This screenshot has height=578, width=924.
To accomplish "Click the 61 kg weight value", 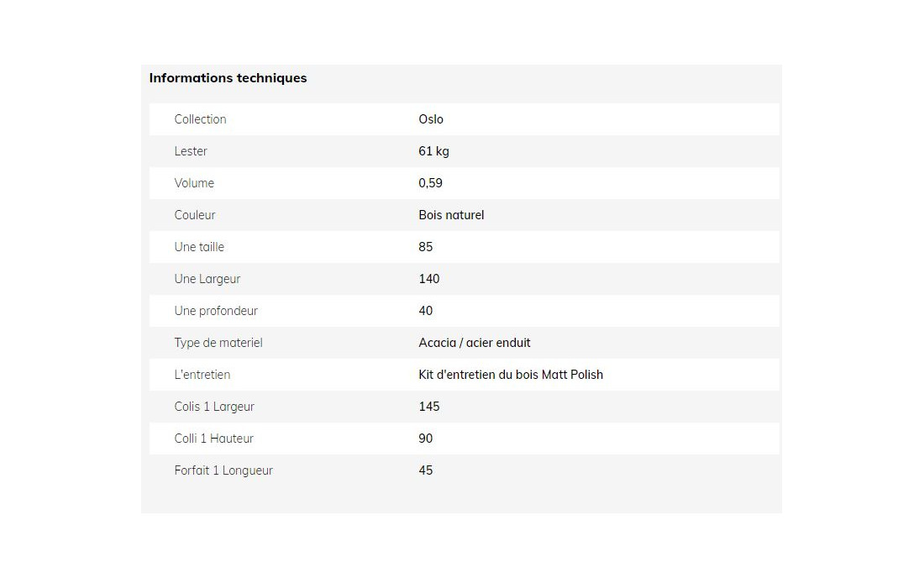I will pos(433,151).
